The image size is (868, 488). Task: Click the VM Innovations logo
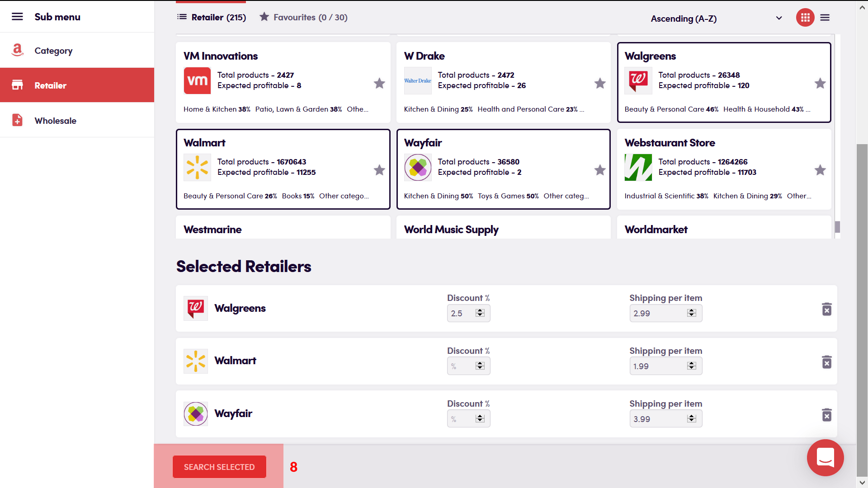197,80
